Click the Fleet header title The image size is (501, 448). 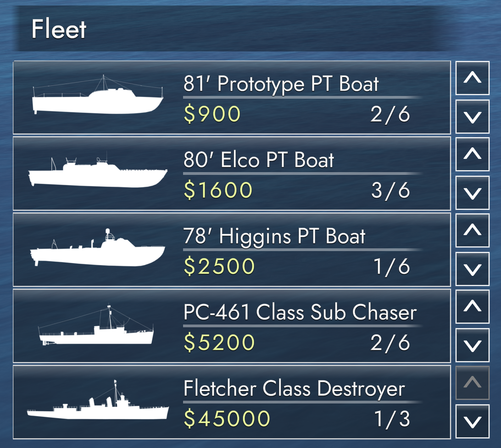click(x=59, y=29)
